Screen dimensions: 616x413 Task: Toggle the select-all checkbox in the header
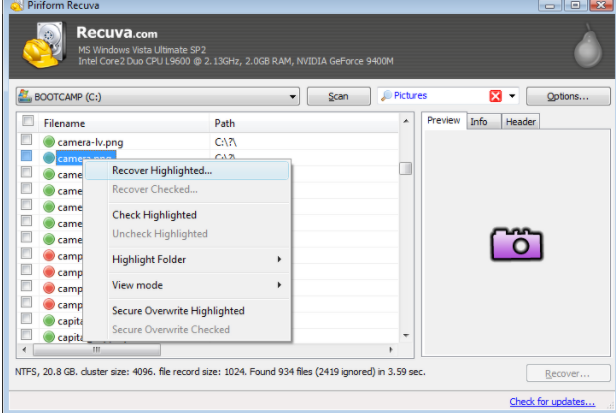tap(28, 122)
